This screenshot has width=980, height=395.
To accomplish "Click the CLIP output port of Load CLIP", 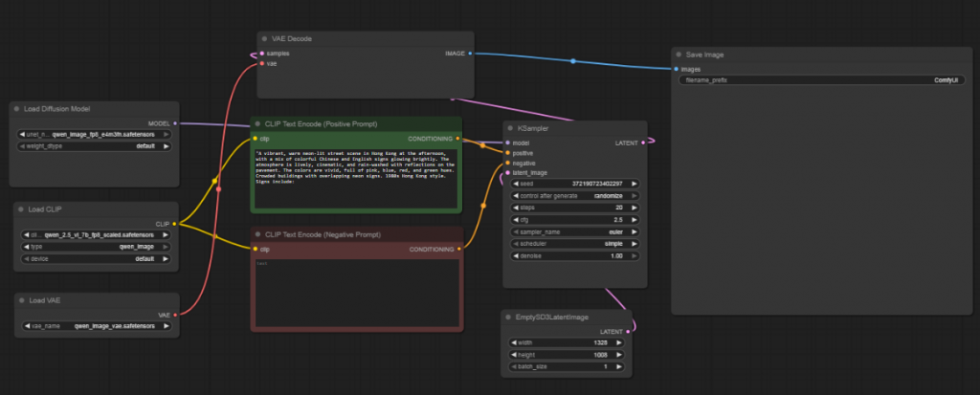I will tap(174, 224).
